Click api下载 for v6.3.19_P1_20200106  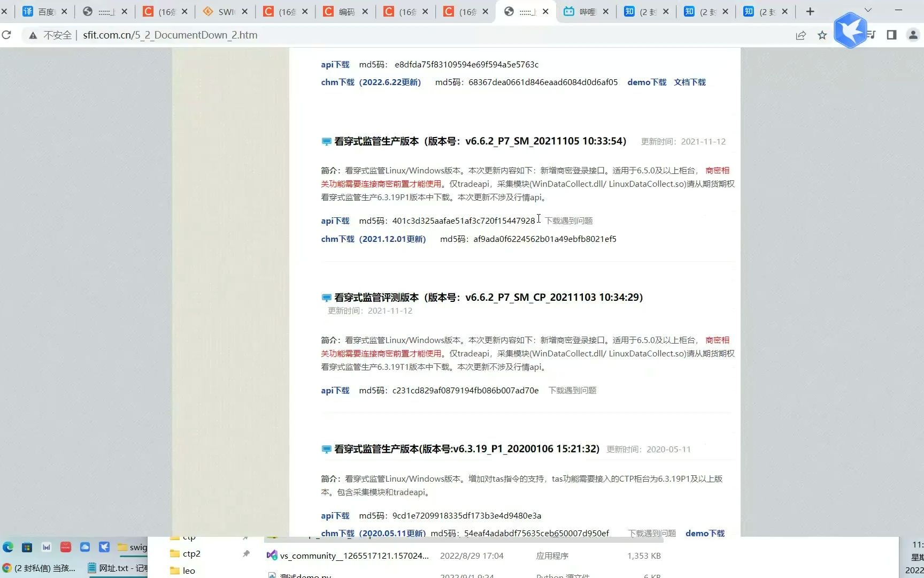pyautogui.click(x=335, y=516)
